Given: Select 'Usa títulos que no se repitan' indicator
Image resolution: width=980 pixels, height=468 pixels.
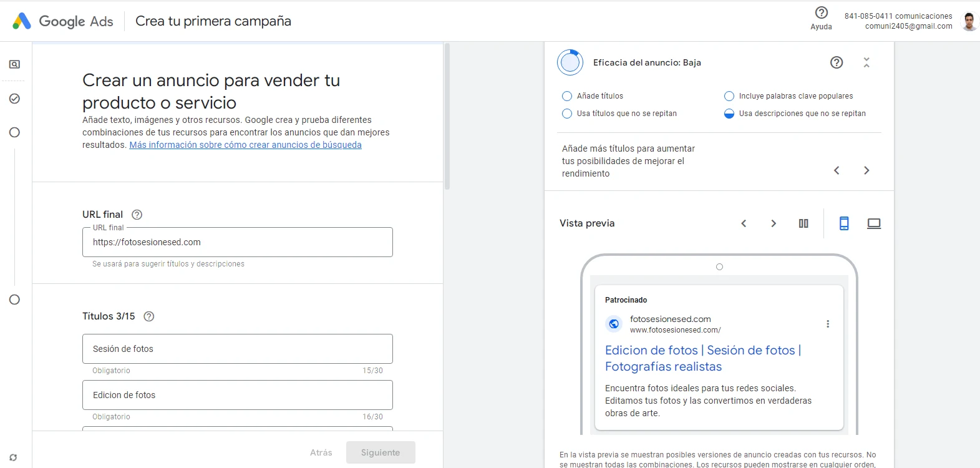Looking at the screenshot, I should [567, 114].
